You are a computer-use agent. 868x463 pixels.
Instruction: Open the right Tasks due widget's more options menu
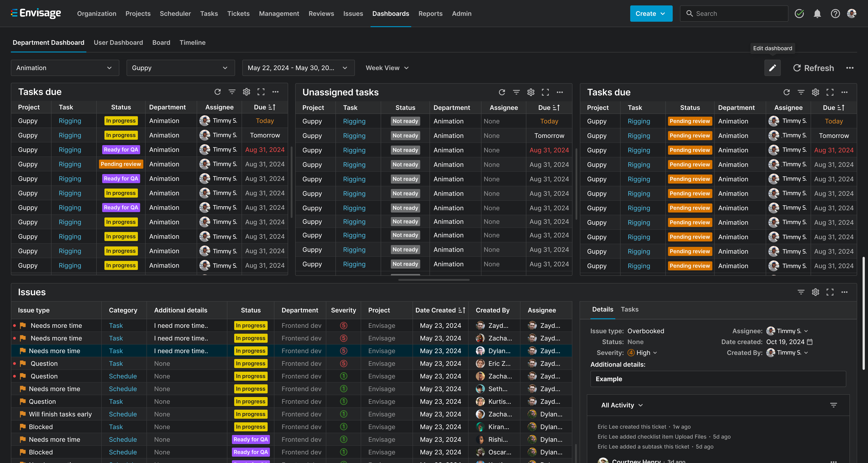point(844,92)
